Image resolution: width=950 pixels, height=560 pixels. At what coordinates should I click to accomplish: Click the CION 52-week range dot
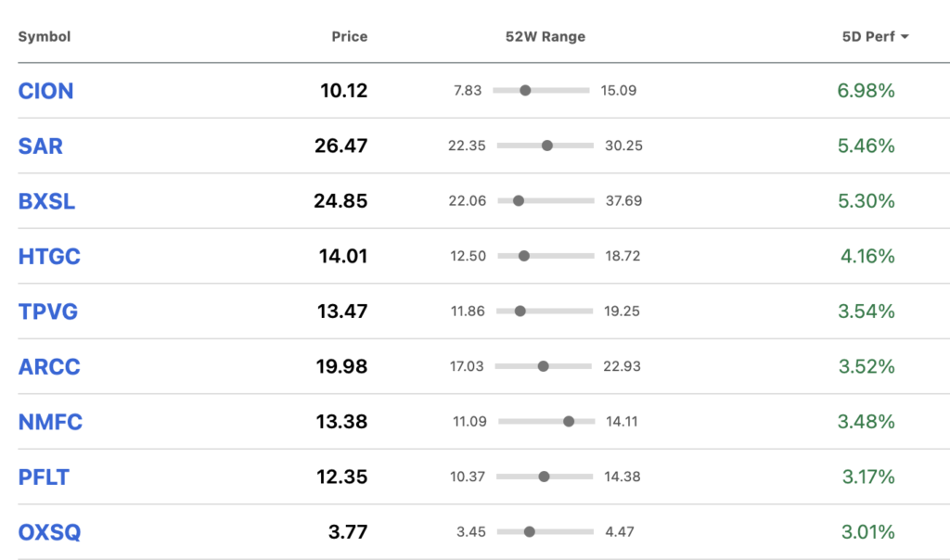point(525,90)
